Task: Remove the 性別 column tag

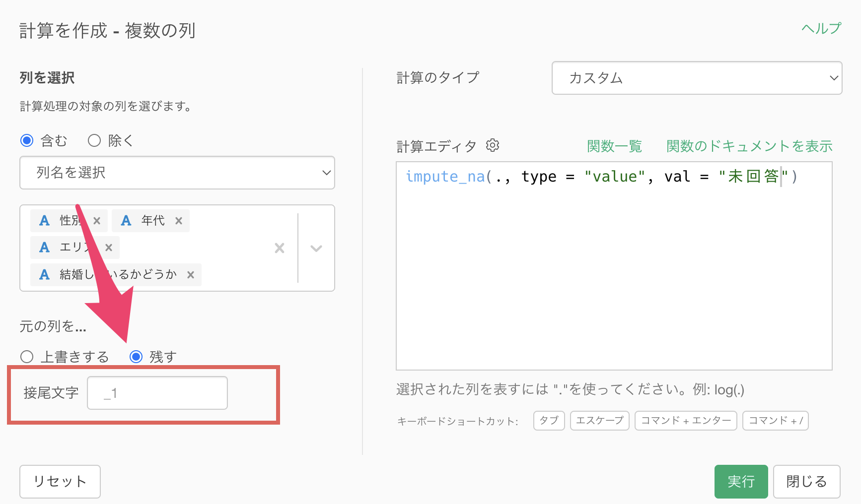Action: coord(97,221)
